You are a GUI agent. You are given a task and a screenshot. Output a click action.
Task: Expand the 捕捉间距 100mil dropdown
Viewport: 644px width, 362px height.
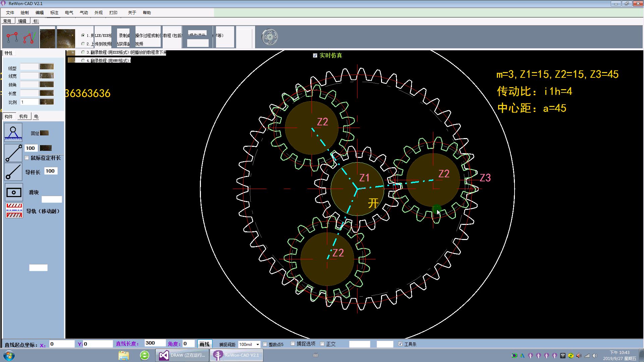pos(258,345)
